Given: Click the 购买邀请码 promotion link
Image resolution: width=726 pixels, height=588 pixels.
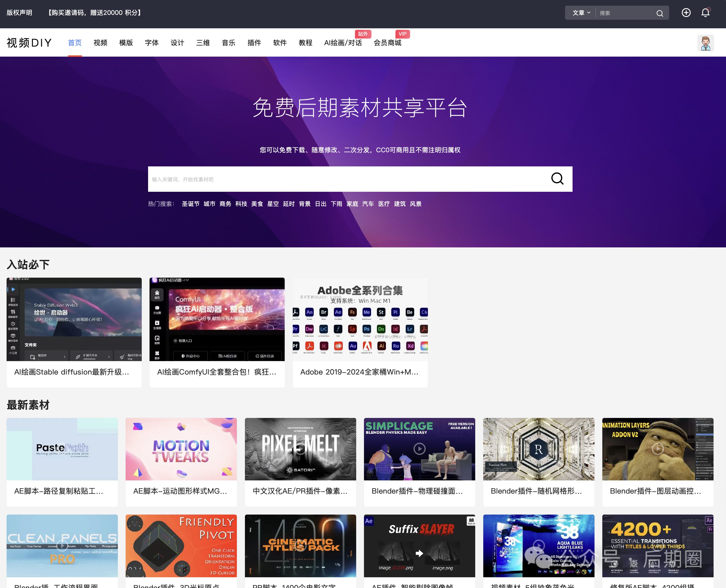Looking at the screenshot, I should click(x=94, y=12).
